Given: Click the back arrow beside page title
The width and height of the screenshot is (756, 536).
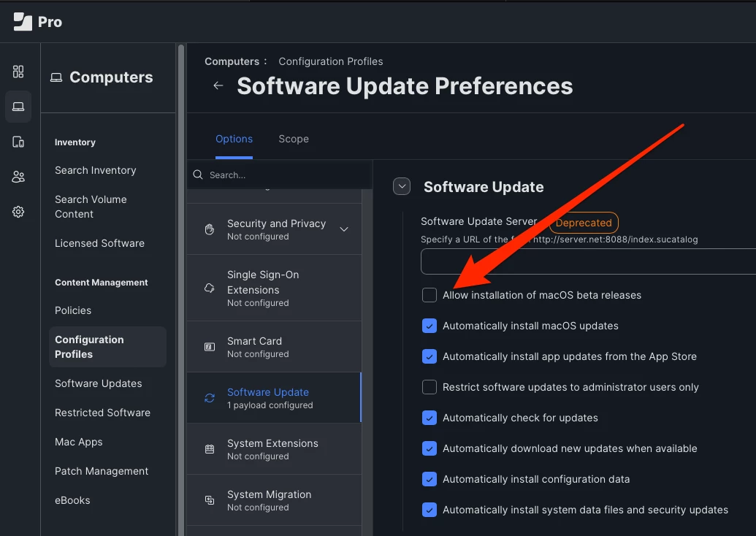Looking at the screenshot, I should pos(218,85).
